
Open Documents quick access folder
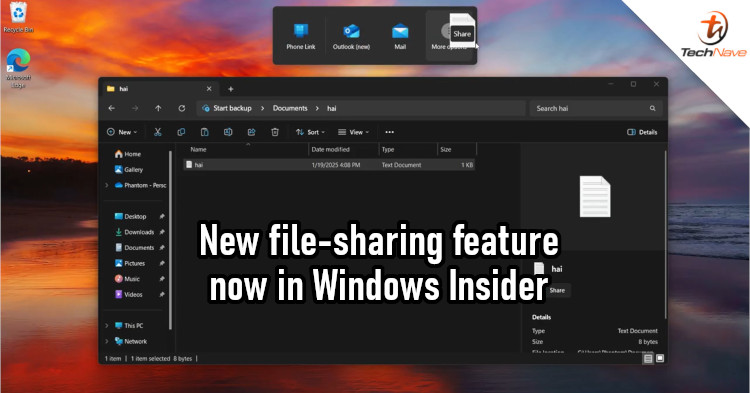coord(134,248)
